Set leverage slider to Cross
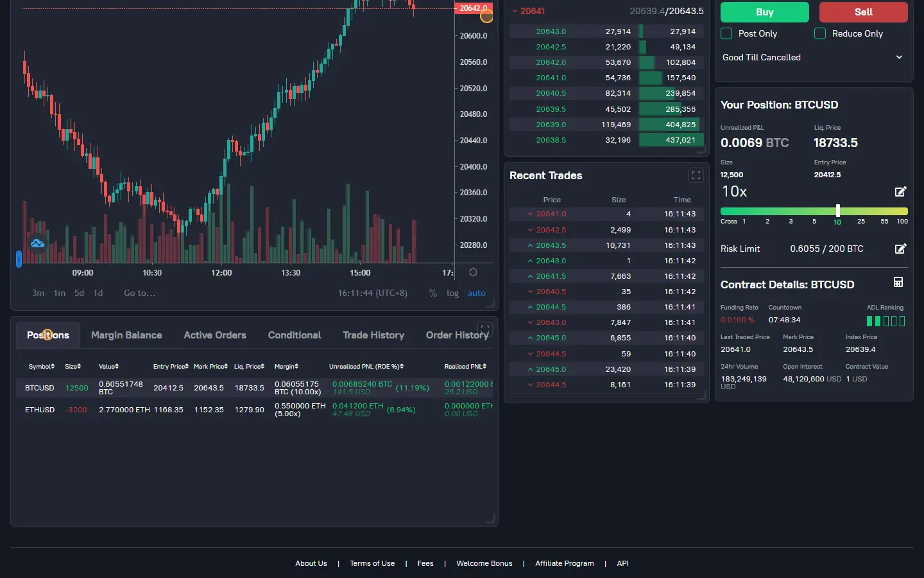The height and width of the screenshot is (578, 924). (729, 222)
